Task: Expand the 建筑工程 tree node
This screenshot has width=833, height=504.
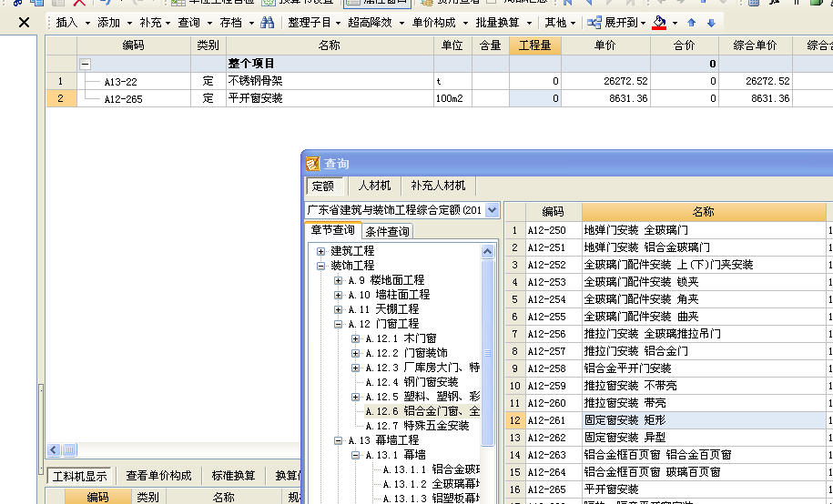Action: pyautogui.click(x=320, y=251)
